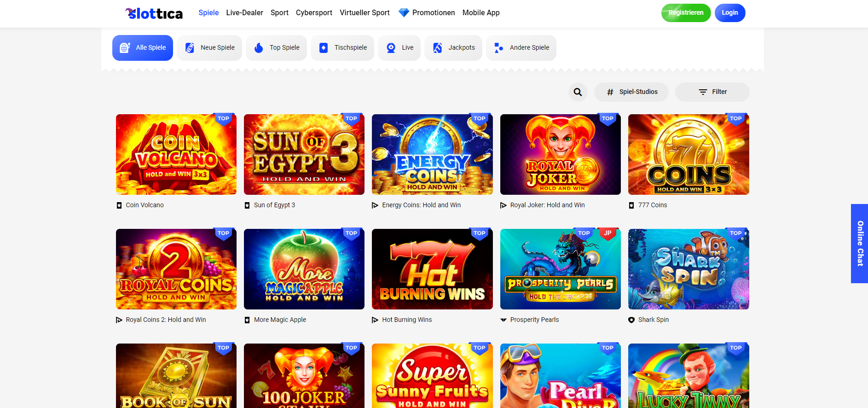
Task: Launch the Royal Coins 2 thumbnail
Action: click(176, 269)
